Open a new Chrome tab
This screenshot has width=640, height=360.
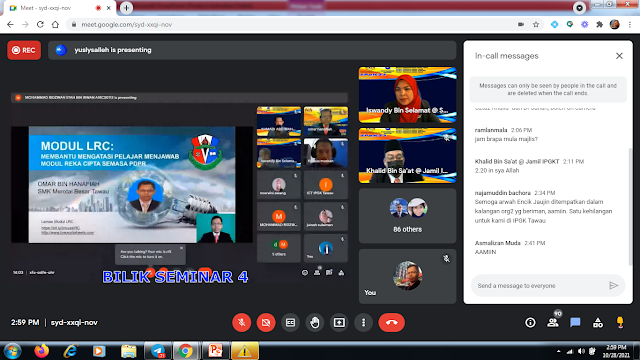(126, 8)
